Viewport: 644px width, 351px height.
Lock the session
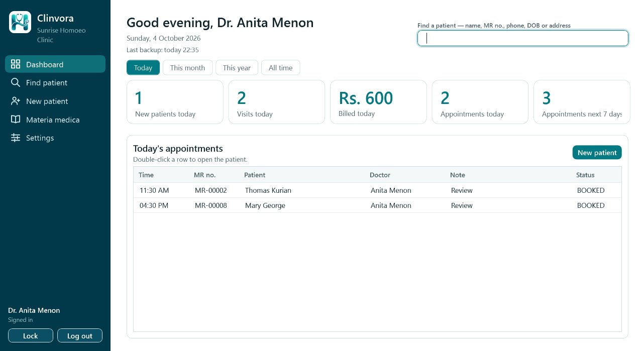coord(31,336)
